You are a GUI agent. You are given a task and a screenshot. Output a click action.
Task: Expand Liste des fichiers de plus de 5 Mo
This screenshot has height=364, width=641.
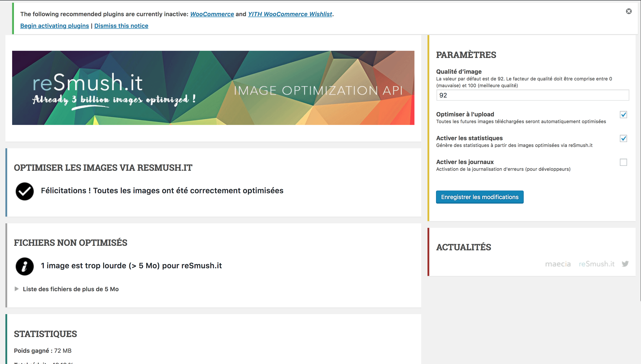click(x=67, y=289)
